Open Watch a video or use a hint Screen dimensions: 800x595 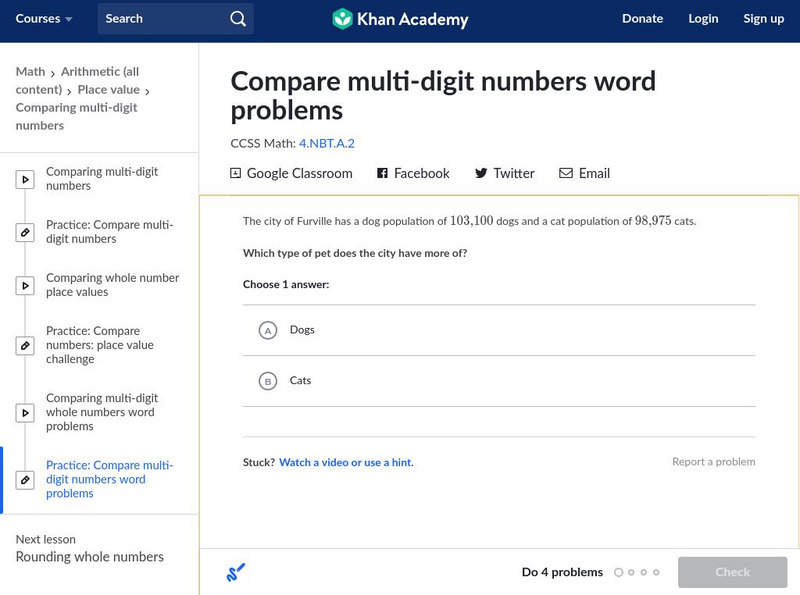346,463
